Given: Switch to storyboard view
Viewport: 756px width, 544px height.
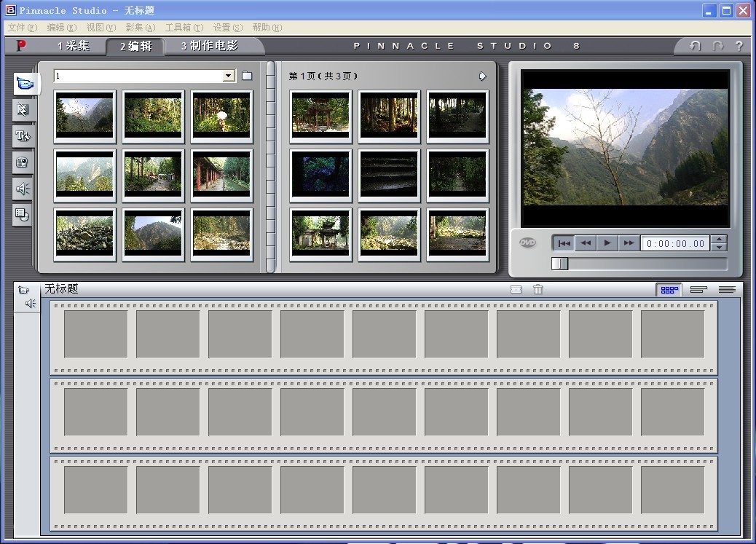Looking at the screenshot, I should pos(669,290).
